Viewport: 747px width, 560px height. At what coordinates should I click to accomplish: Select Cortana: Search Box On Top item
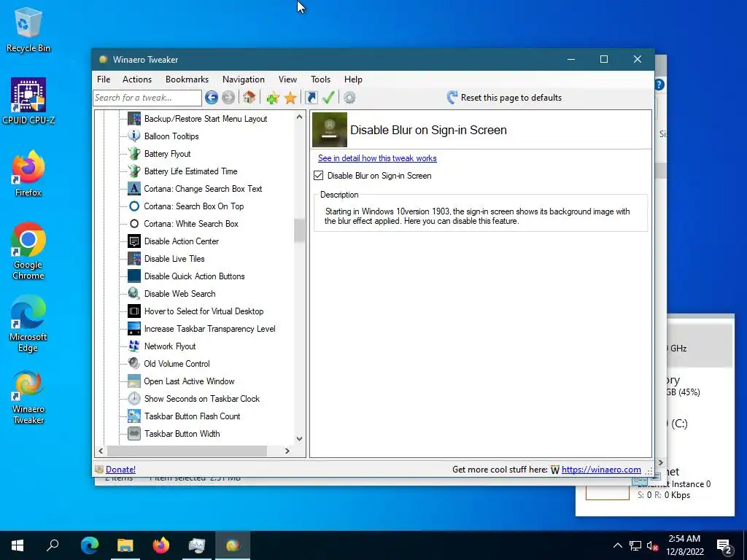(194, 206)
